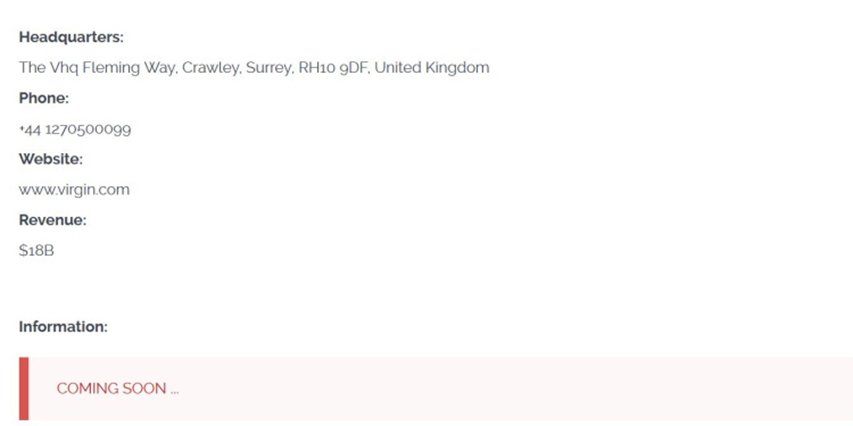Viewport: 853px width, 426px height.
Task: Click the Information heading
Action: 63,327
